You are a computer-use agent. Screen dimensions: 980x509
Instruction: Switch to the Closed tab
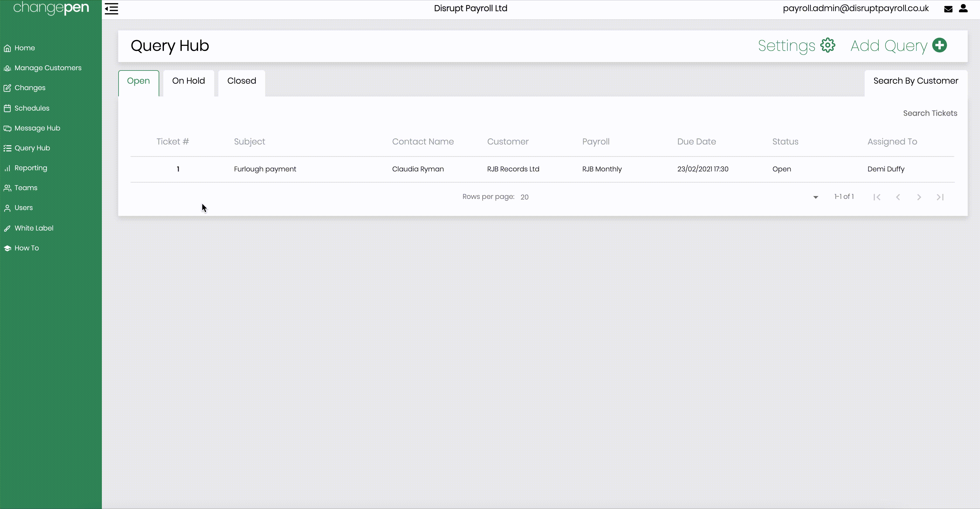click(241, 81)
